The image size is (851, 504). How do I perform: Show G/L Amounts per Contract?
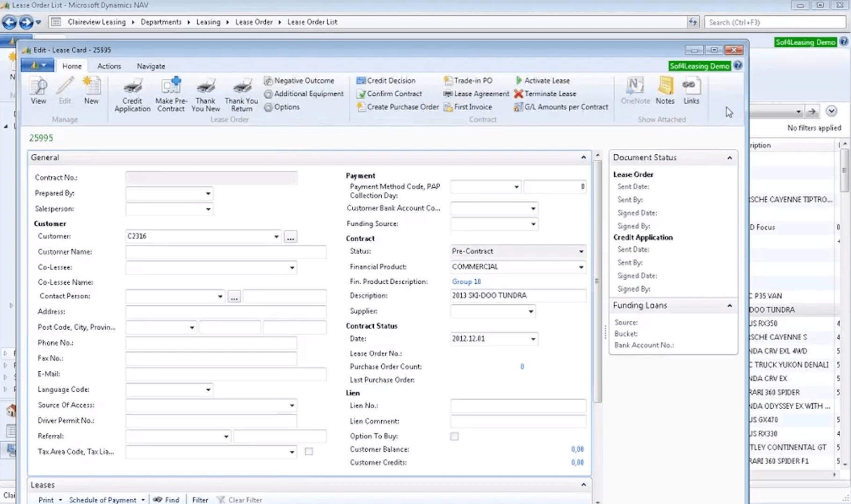point(561,107)
